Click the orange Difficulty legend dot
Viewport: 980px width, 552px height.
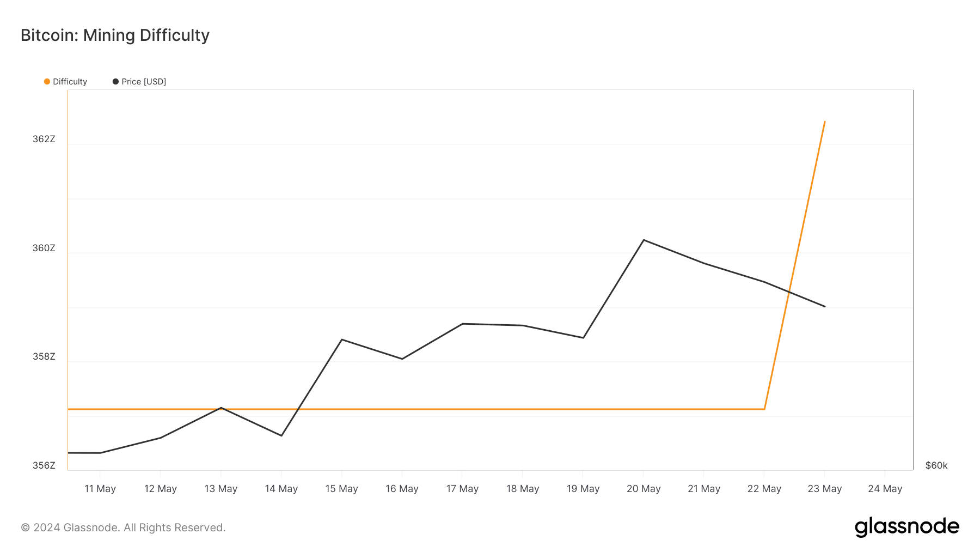point(47,82)
